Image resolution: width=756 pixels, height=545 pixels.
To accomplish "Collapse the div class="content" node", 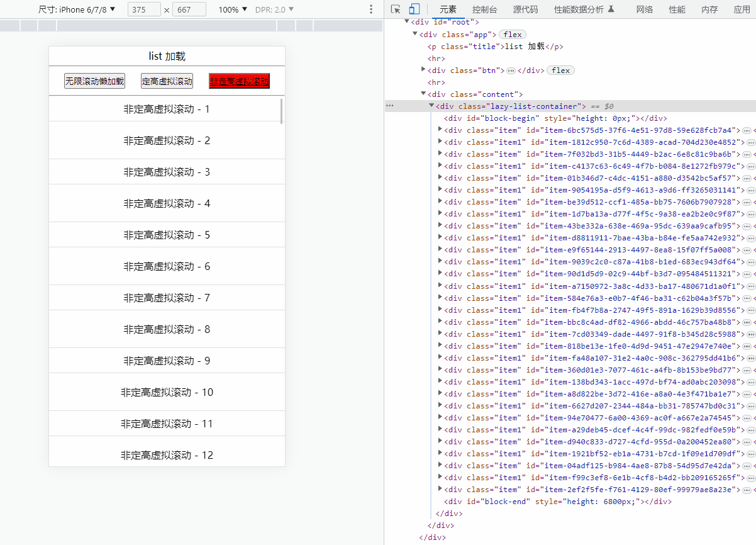I will click(x=423, y=94).
